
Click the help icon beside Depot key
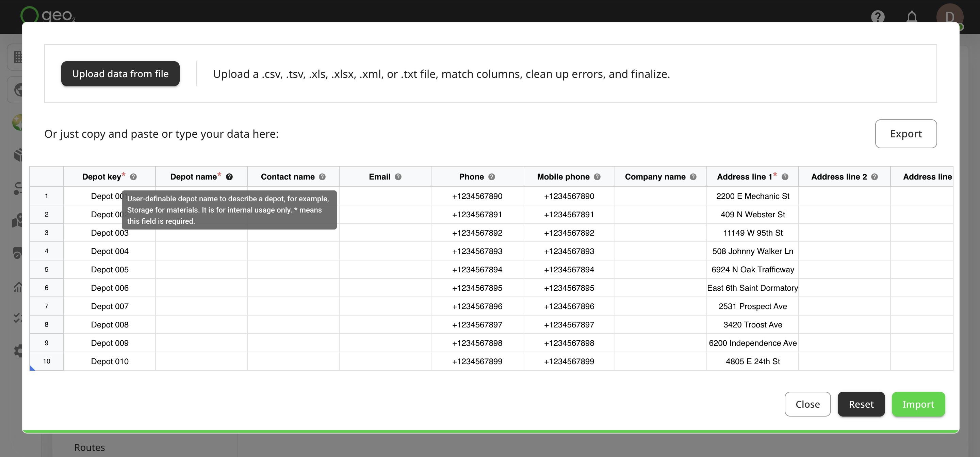[x=133, y=177]
